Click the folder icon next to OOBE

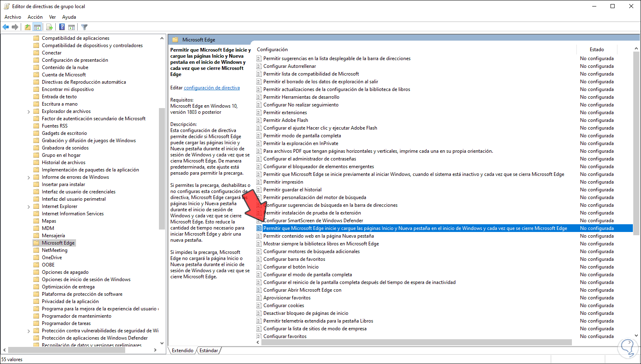[x=36, y=265]
